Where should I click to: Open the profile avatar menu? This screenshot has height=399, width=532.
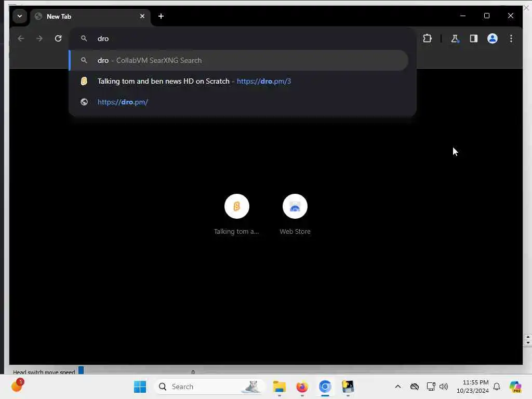click(x=493, y=38)
